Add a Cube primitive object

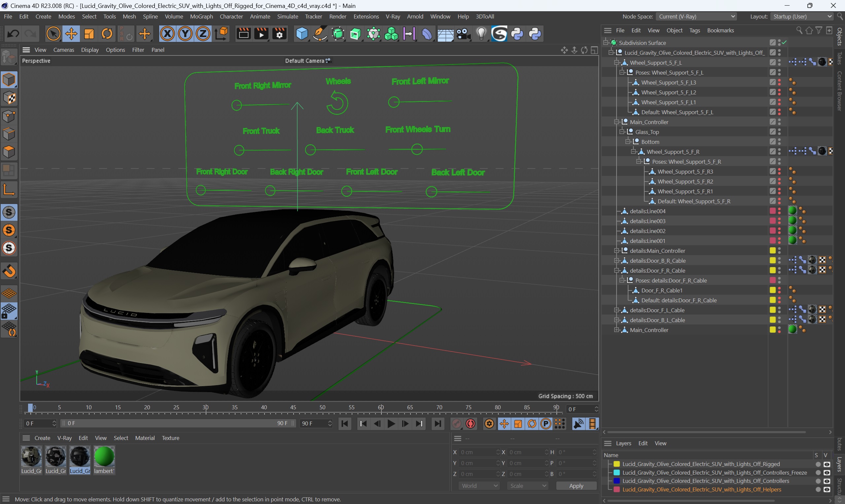click(302, 34)
